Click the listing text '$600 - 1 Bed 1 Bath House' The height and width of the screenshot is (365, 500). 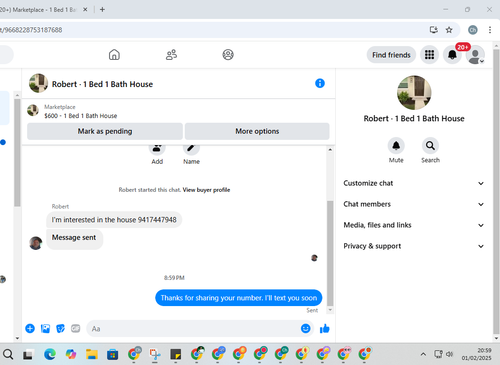81,116
